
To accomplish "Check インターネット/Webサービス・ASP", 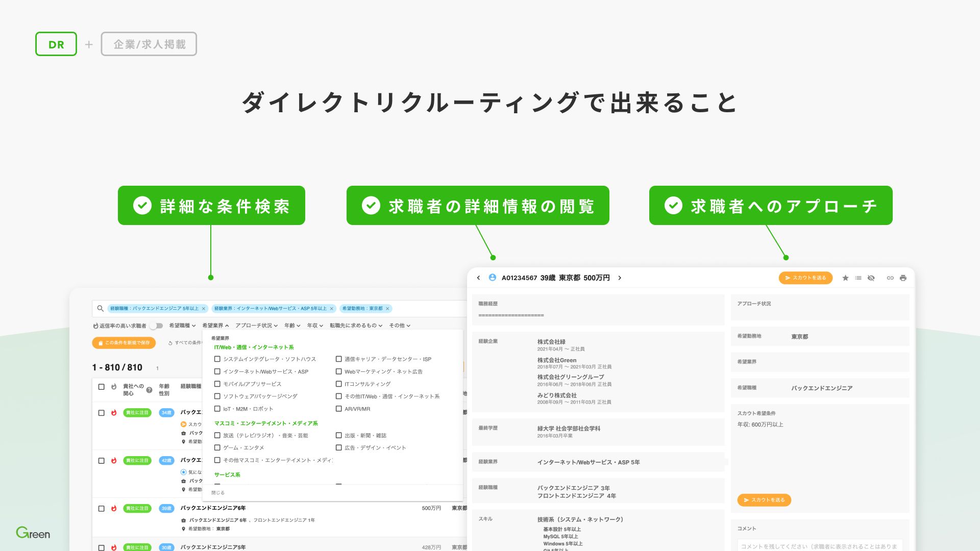I will (x=217, y=371).
